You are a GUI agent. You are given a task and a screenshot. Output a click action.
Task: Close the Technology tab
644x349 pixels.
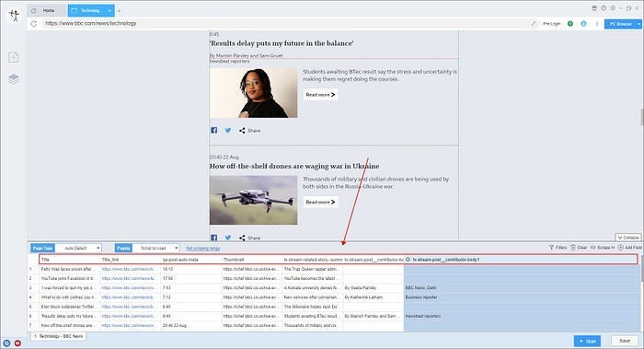coord(109,11)
